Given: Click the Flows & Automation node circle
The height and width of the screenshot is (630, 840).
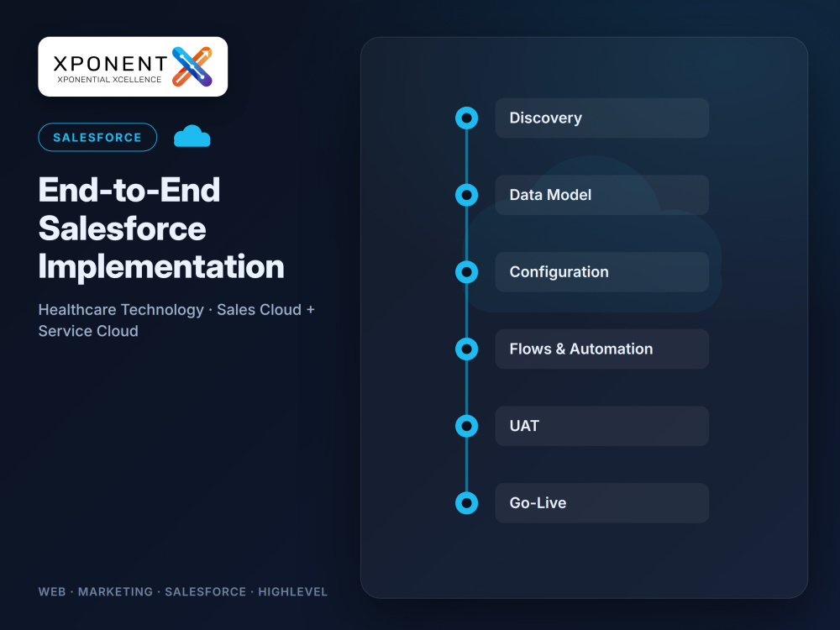Looking at the screenshot, I should [466, 349].
